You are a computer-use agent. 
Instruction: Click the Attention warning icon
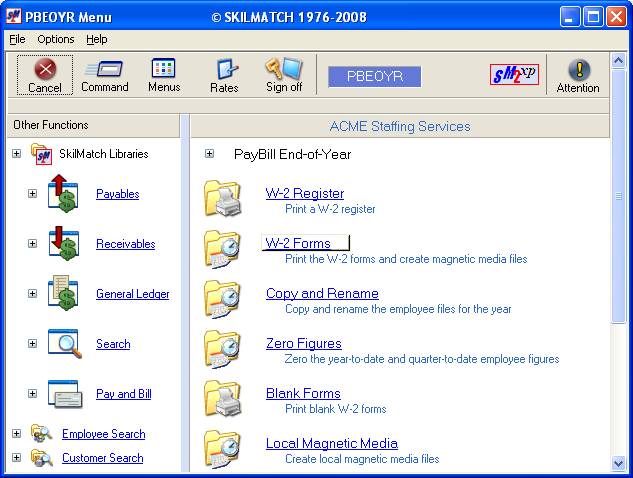click(578, 70)
